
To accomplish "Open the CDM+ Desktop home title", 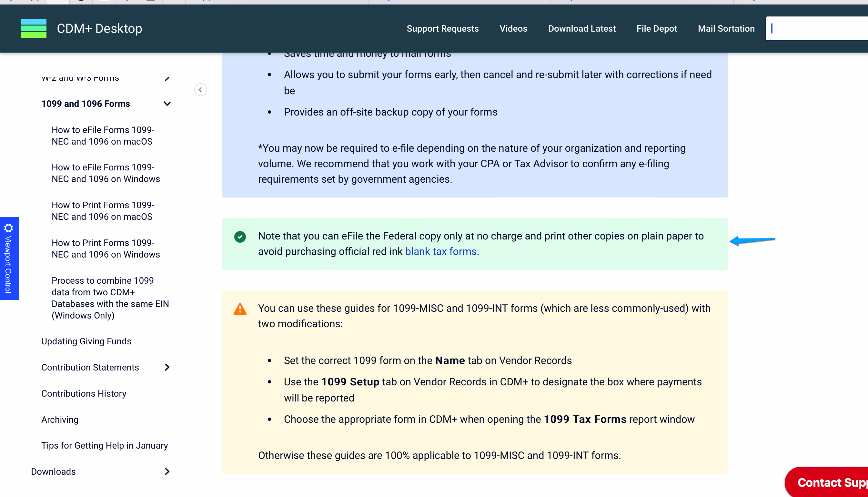I will click(99, 28).
